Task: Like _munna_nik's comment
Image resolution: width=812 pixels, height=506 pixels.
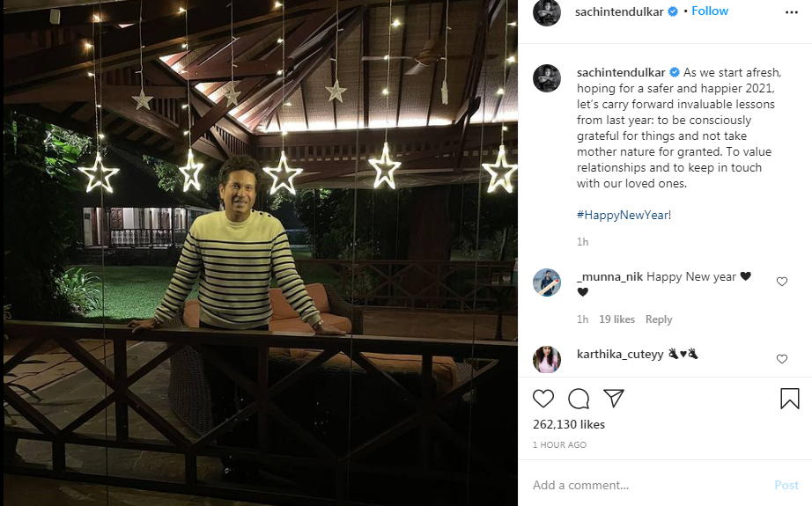Action: tap(782, 282)
